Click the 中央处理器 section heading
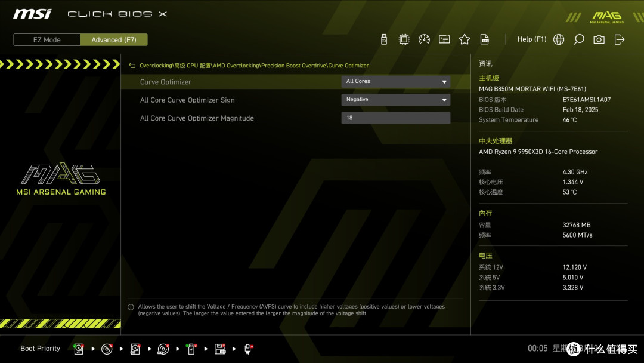 496,141
